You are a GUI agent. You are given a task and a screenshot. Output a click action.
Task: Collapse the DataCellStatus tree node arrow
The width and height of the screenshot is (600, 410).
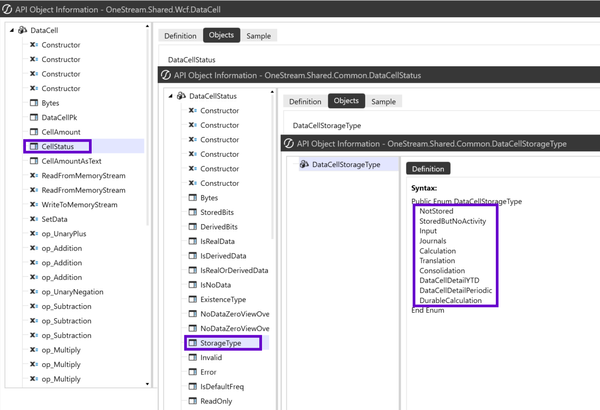(169, 96)
